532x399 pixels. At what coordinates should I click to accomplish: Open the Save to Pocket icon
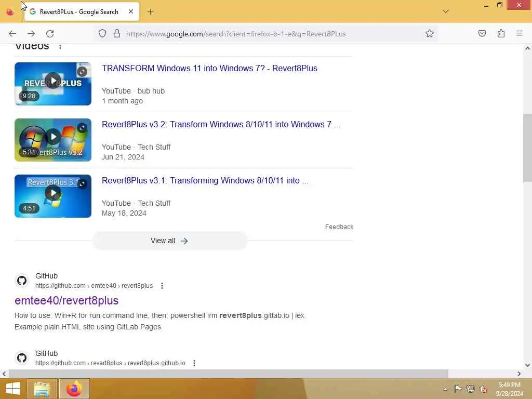[x=482, y=33]
